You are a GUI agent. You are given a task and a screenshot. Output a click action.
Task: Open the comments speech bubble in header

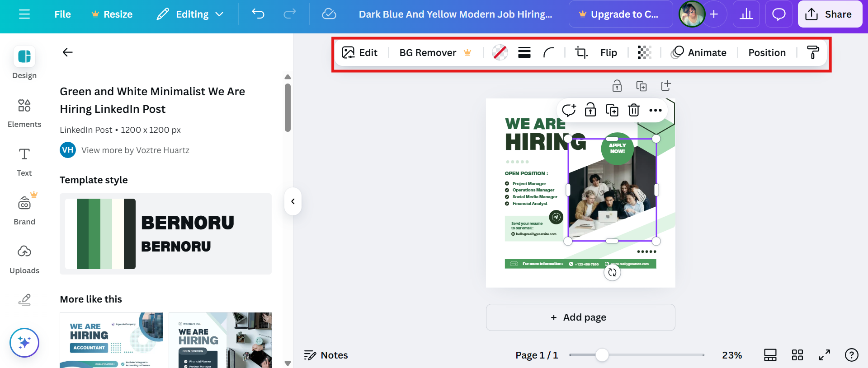click(778, 14)
